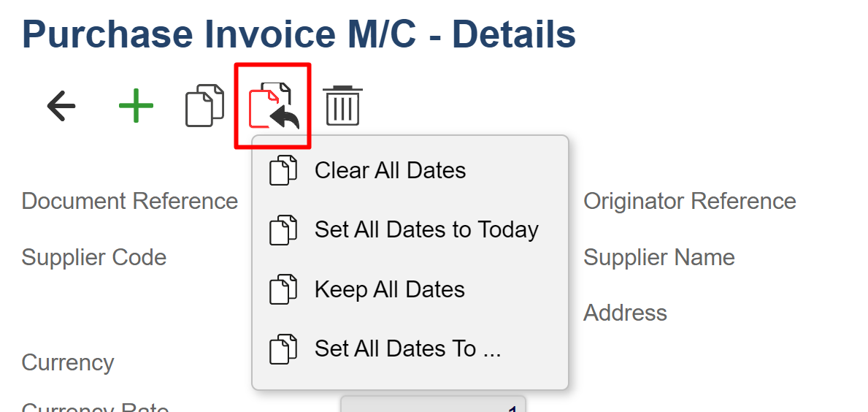Click the Supplier Code label
Viewport: 868px width, 412px height.
pyautogui.click(x=94, y=257)
